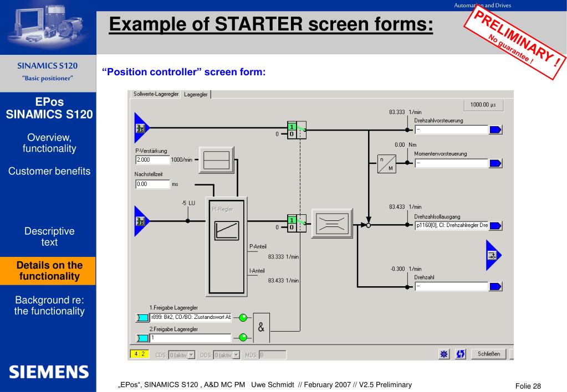The image size is (567, 392).
Task: Click the P-Anteil label
Action: [258, 247]
